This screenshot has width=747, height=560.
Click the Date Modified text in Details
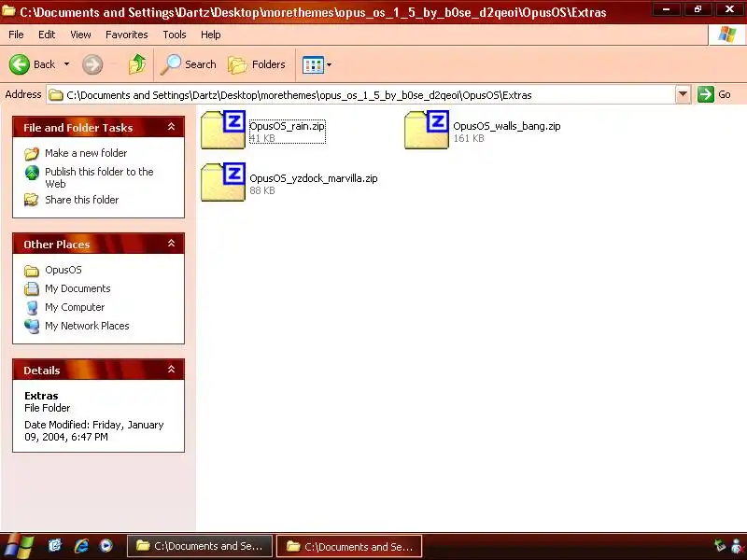tap(94, 430)
